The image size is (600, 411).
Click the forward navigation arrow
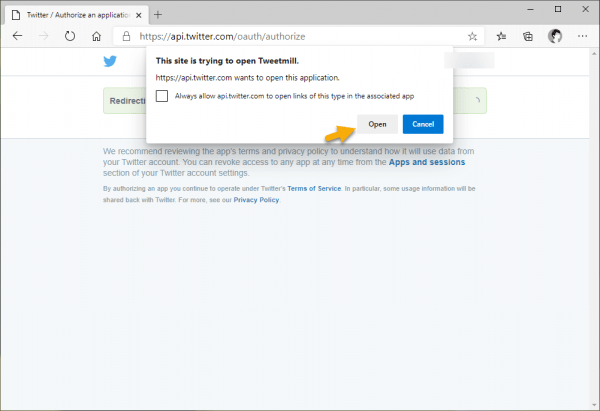click(44, 36)
